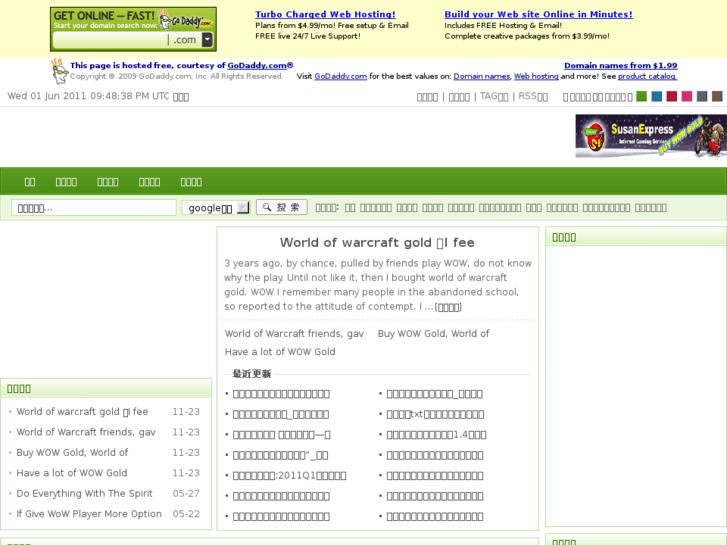
Task: Open the GoDaddy .com domain extension dropdown
Action: 207,40
